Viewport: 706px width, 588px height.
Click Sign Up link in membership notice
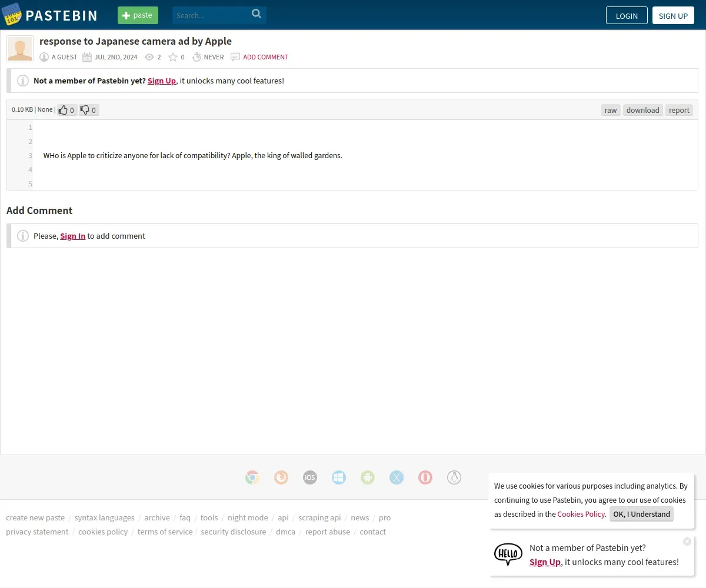(x=162, y=81)
